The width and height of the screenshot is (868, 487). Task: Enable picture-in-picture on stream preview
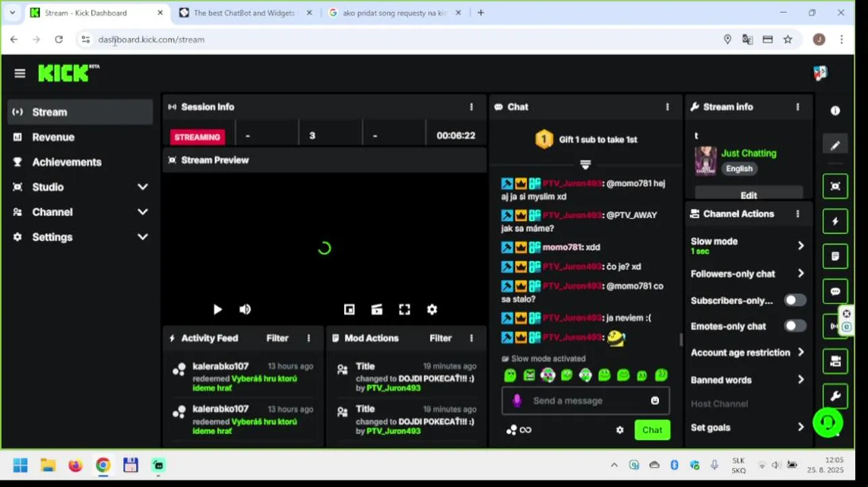[x=349, y=309]
